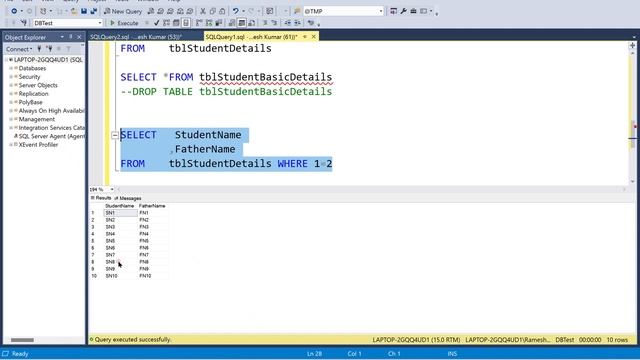
Task: Click the Display Estimated Execution Plan icon
Action: [x=166, y=23]
